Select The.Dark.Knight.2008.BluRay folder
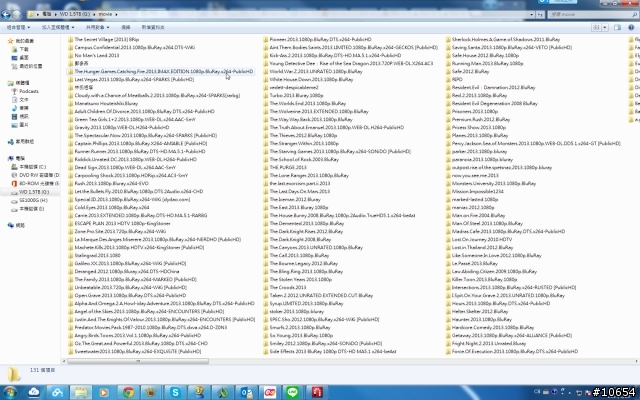Viewport: 640px width, 400px height. click(300, 240)
